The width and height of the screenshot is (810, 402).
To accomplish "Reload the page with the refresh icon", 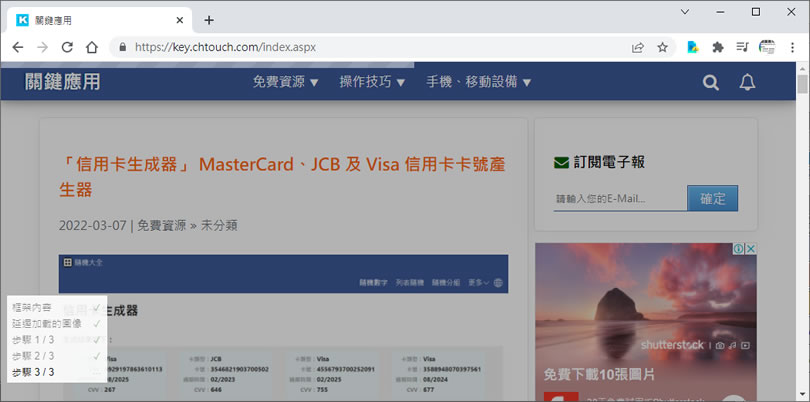I will [67, 48].
